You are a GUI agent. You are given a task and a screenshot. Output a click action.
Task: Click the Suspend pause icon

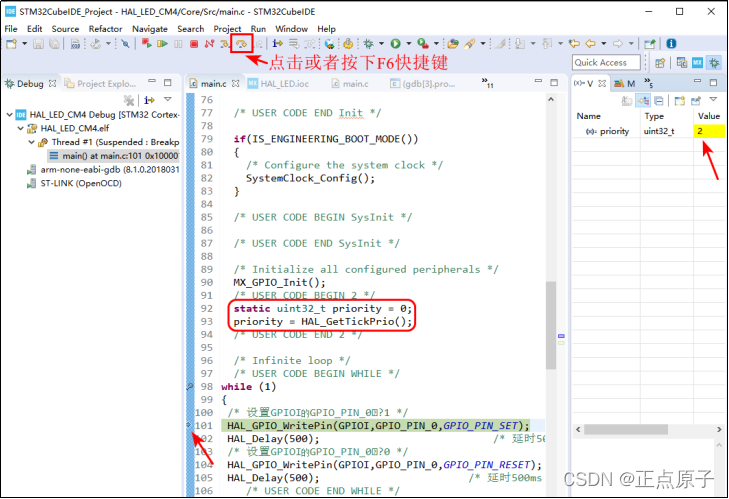pos(178,44)
